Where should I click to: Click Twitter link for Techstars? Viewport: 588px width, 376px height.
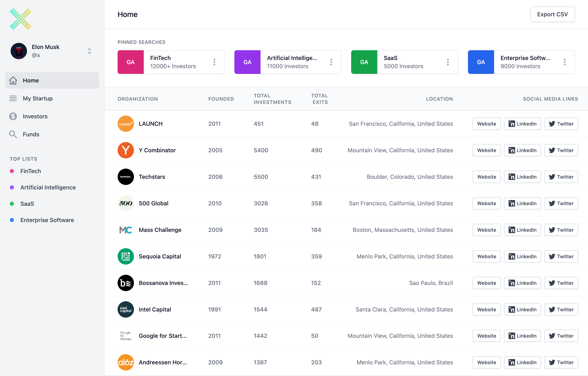(x=561, y=177)
